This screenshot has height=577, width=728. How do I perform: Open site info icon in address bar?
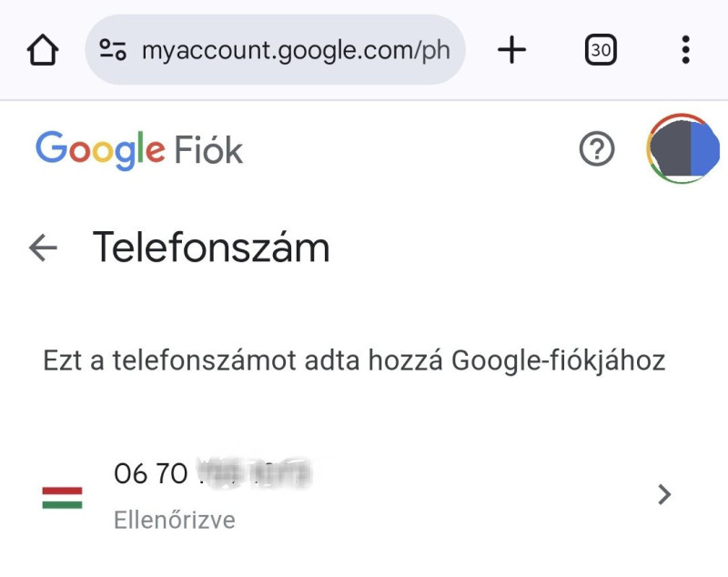coord(113,50)
